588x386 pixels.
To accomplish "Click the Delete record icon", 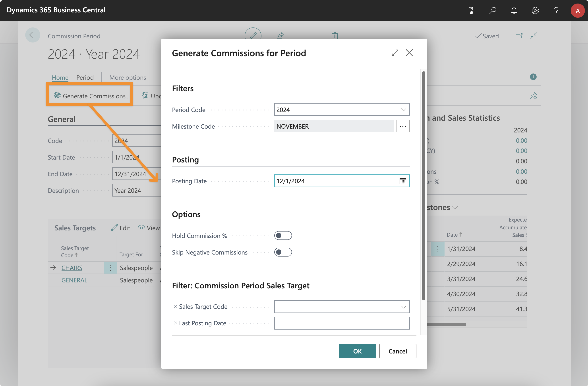I will (x=335, y=36).
